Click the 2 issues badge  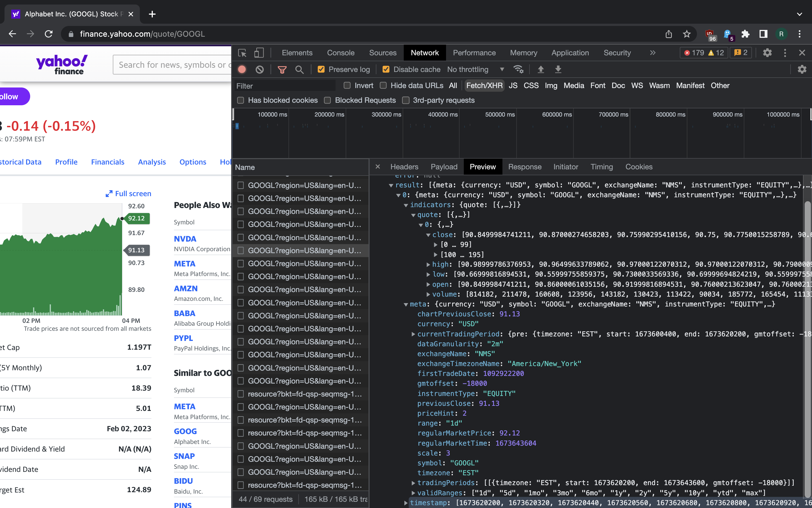(741, 53)
